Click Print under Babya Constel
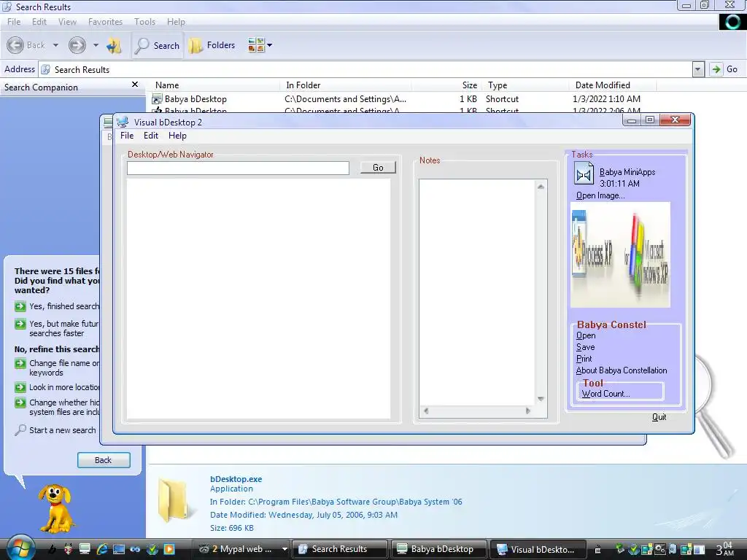 click(584, 359)
